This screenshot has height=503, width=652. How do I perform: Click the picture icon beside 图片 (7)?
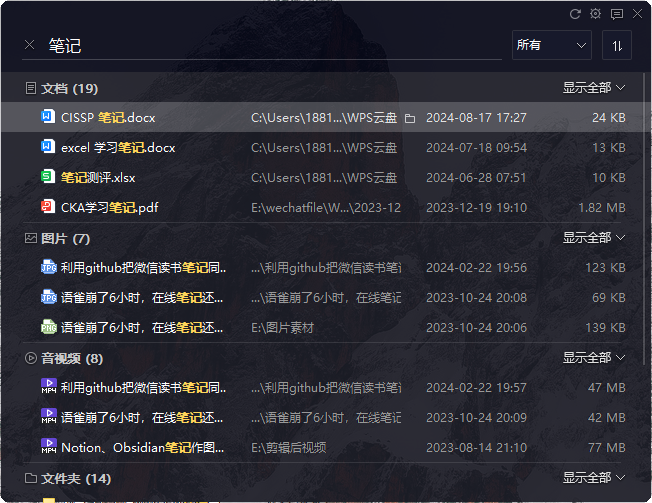click(30, 238)
